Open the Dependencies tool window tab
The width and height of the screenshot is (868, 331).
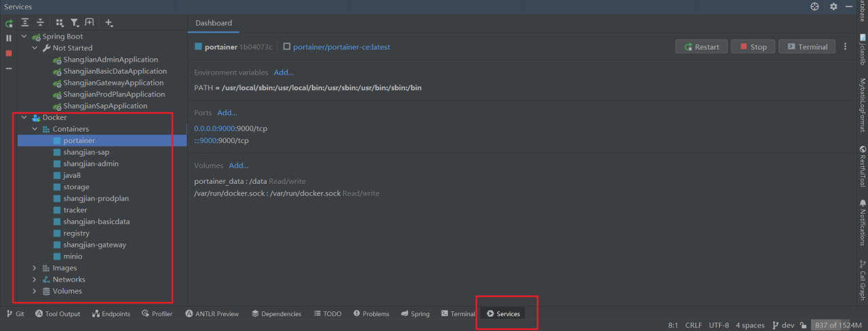[x=276, y=314]
